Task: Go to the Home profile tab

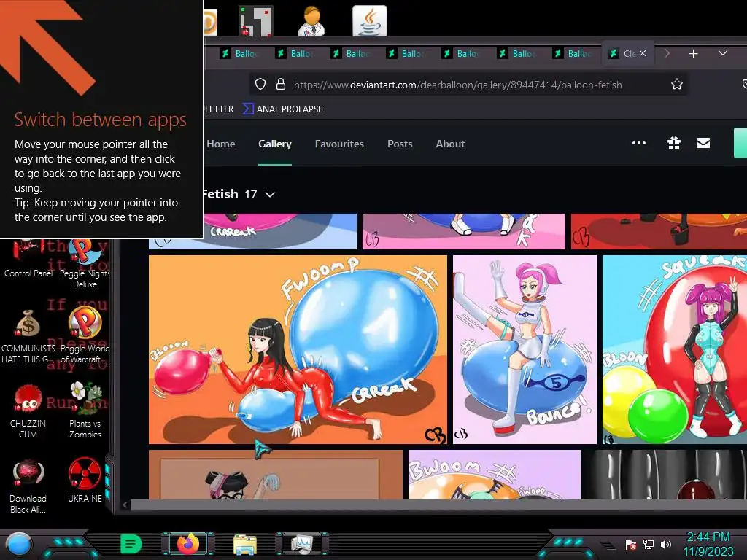Action: [x=220, y=144]
